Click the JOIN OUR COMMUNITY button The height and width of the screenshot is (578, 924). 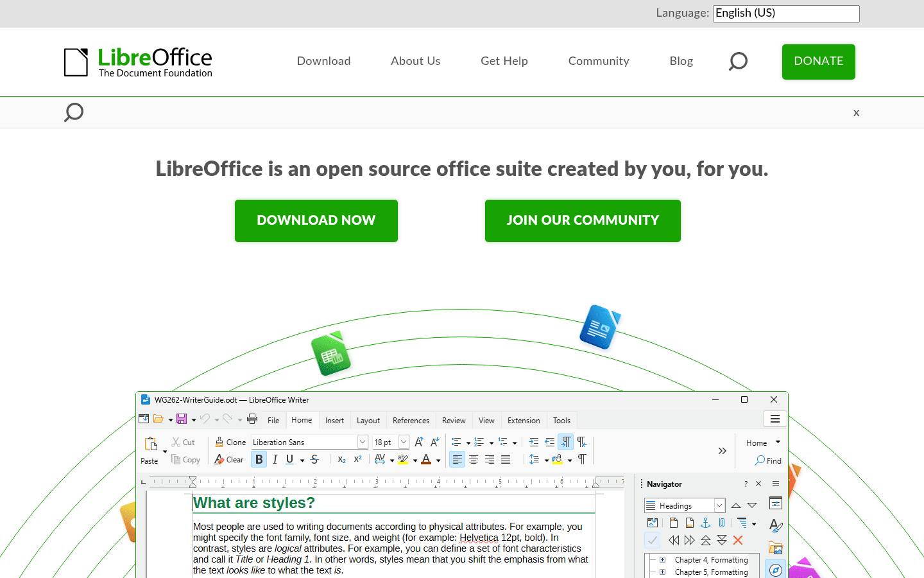pos(583,221)
